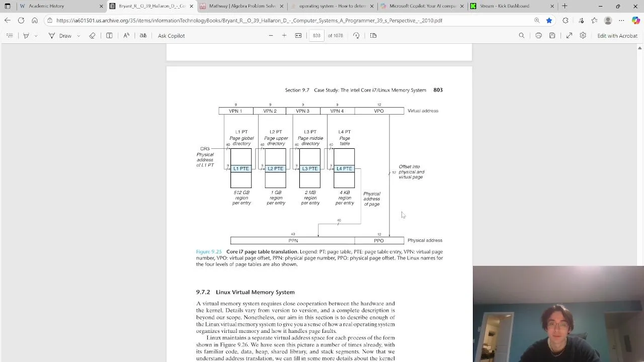Search within the PDF document
The width and height of the screenshot is (644, 362).
522,36
